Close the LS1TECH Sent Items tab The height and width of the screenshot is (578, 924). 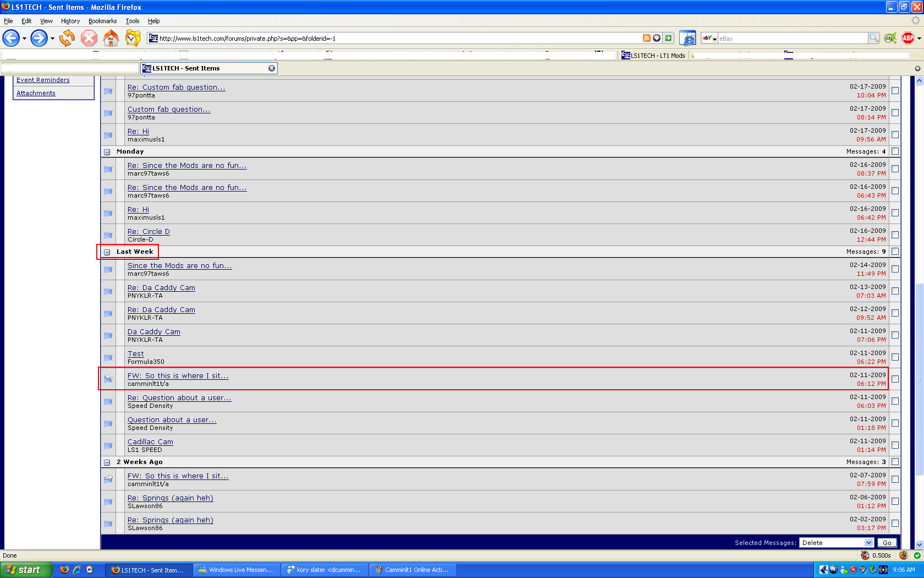(x=272, y=68)
